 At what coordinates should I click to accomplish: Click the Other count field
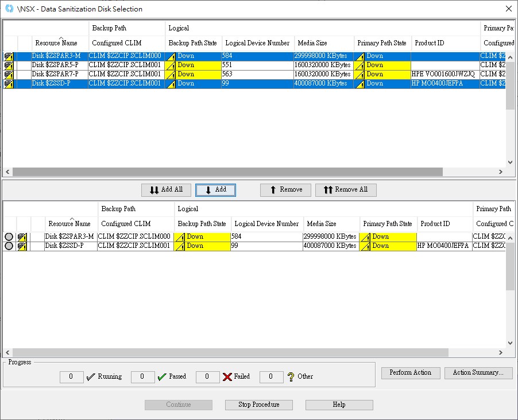(x=271, y=377)
